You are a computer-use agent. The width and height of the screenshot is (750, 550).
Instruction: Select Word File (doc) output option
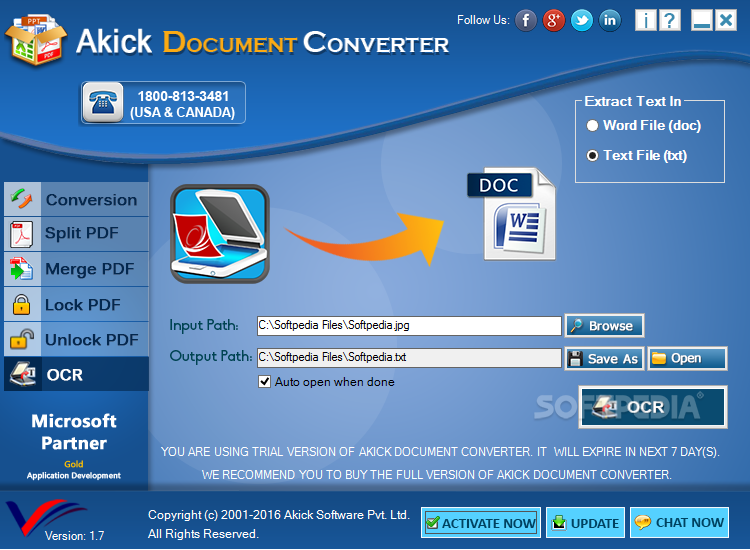point(644,125)
